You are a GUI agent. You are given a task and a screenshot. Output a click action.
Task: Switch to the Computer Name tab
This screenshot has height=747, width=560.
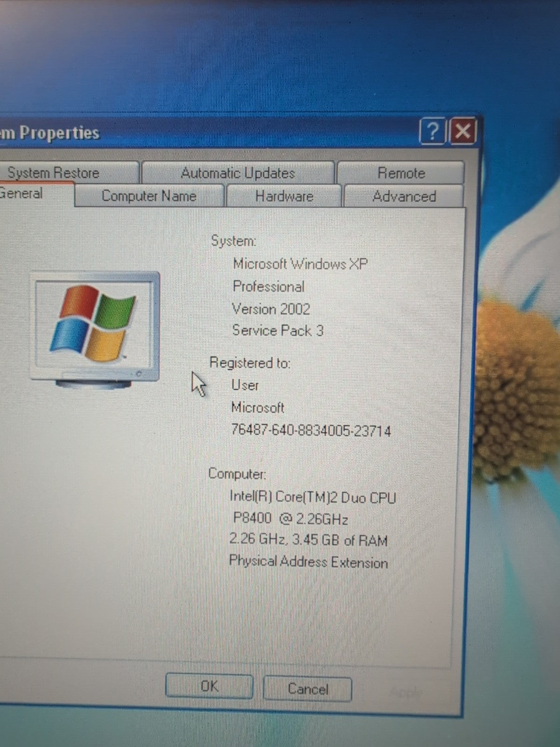[149, 196]
